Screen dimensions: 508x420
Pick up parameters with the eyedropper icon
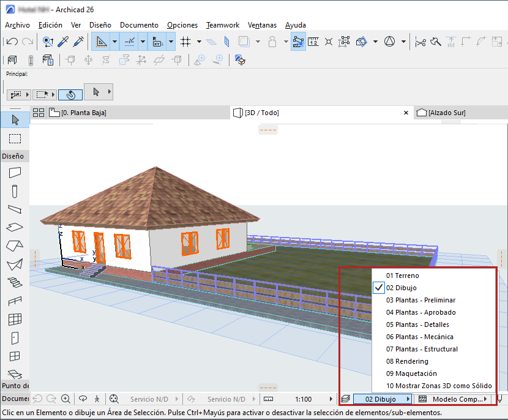pos(62,42)
